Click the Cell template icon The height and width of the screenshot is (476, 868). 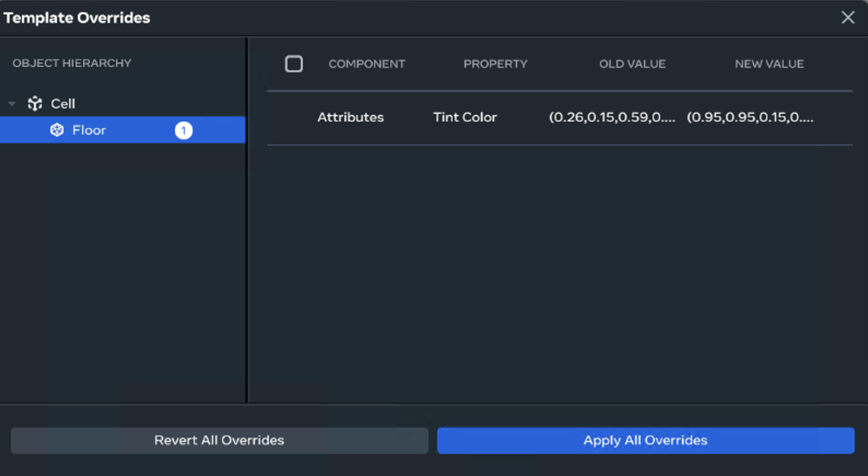point(35,103)
